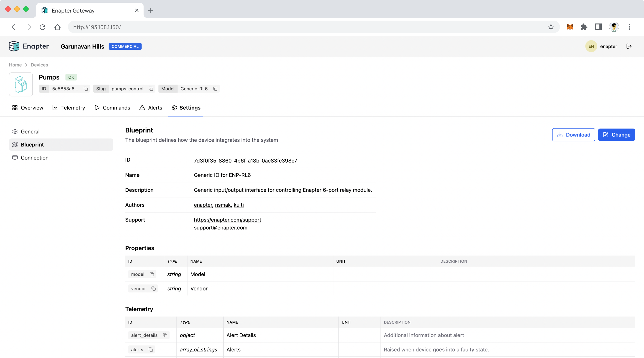Click the logout icon next to enapter

coord(629,46)
